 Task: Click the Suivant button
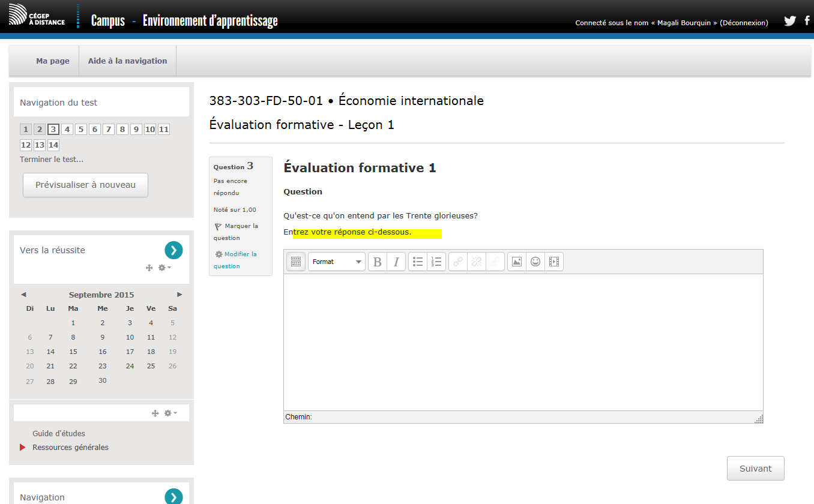pos(755,469)
